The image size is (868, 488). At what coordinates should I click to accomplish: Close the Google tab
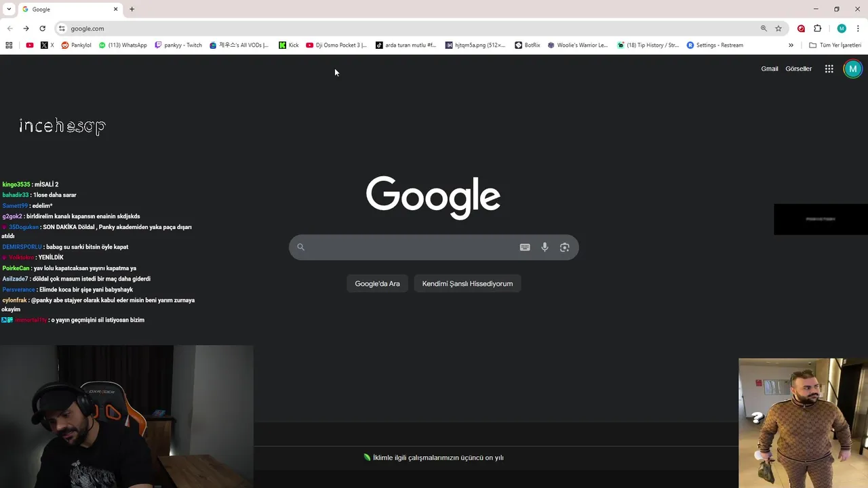click(115, 9)
